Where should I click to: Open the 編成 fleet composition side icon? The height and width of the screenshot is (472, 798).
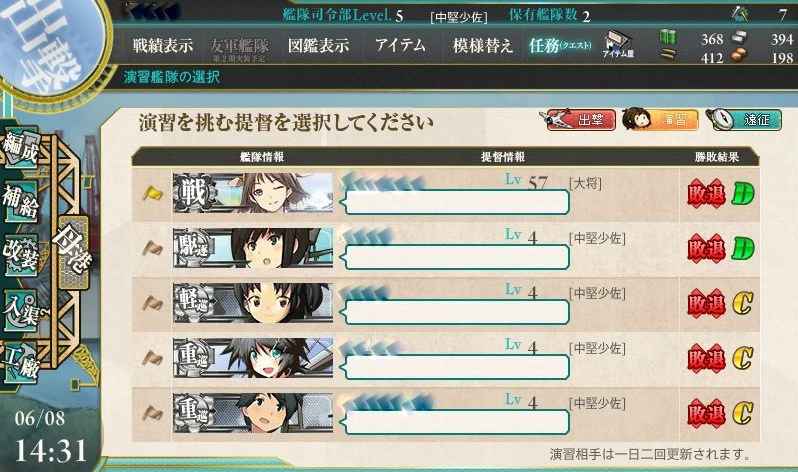click(x=21, y=149)
